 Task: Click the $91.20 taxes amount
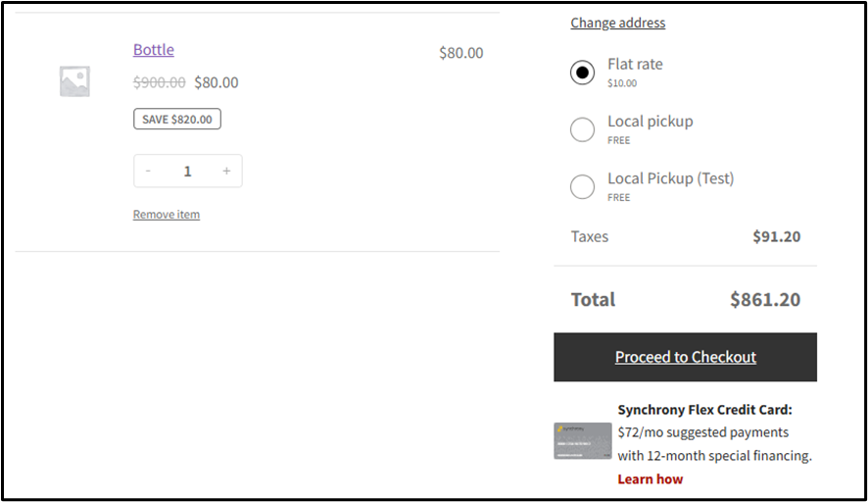[x=776, y=236]
